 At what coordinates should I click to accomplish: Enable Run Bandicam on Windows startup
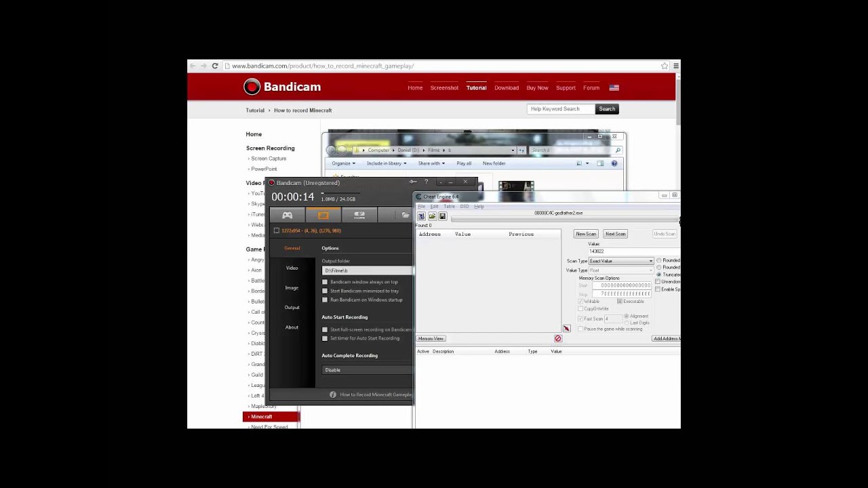[x=325, y=300]
